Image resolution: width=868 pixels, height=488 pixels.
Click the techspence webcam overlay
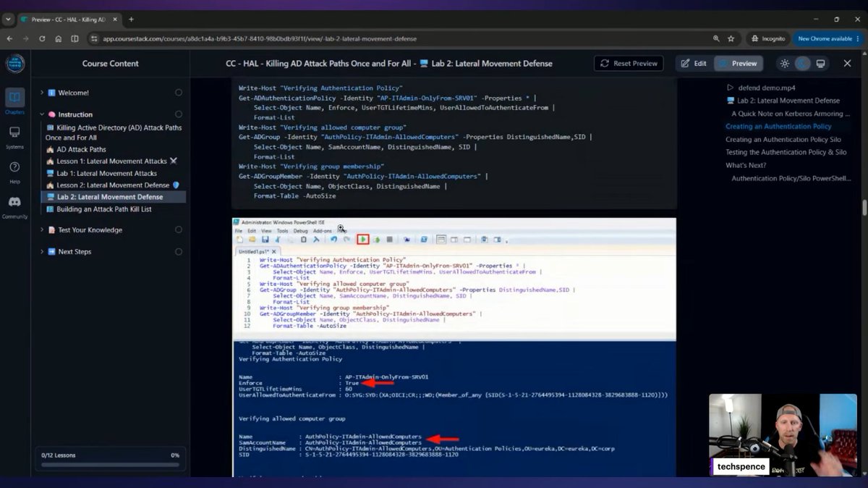pyautogui.click(x=783, y=435)
